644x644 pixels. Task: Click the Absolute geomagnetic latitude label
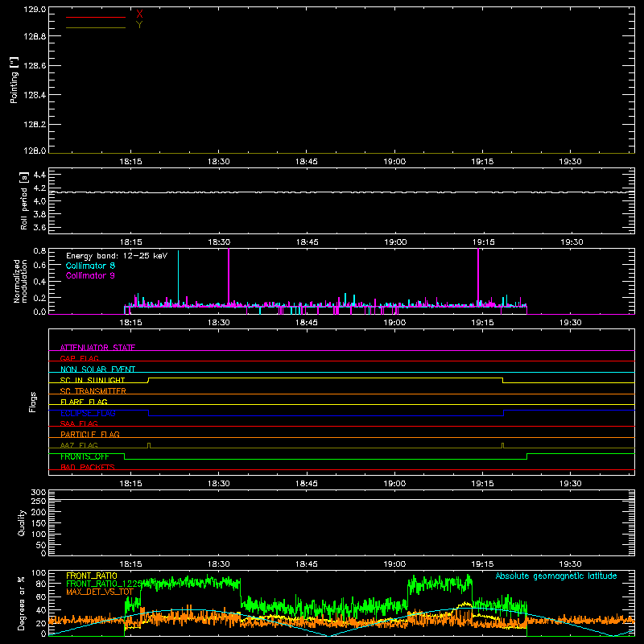(556, 576)
